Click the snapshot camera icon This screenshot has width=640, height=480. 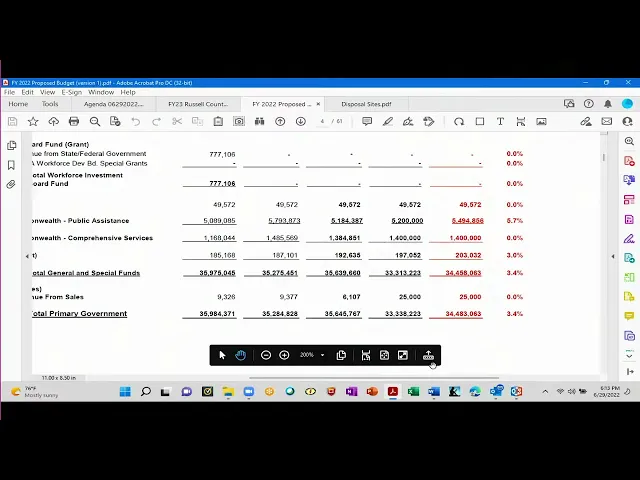[239, 121]
